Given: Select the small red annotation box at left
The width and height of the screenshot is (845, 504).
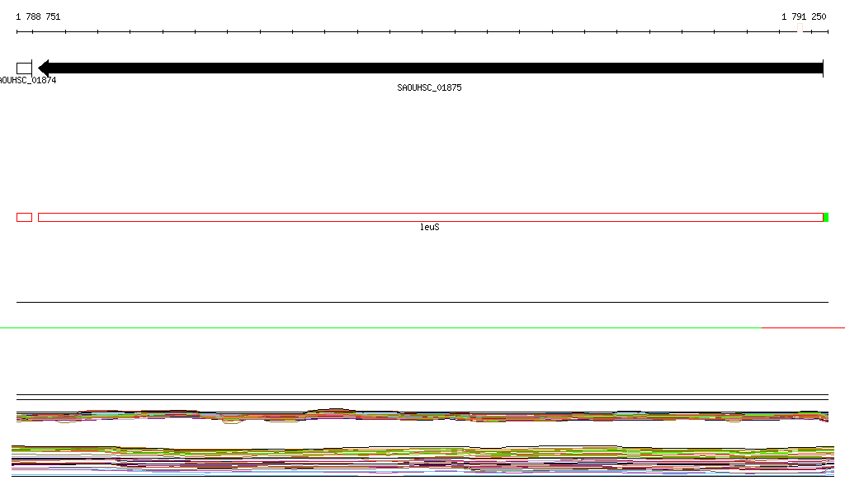Looking at the screenshot, I should coord(24,218).
